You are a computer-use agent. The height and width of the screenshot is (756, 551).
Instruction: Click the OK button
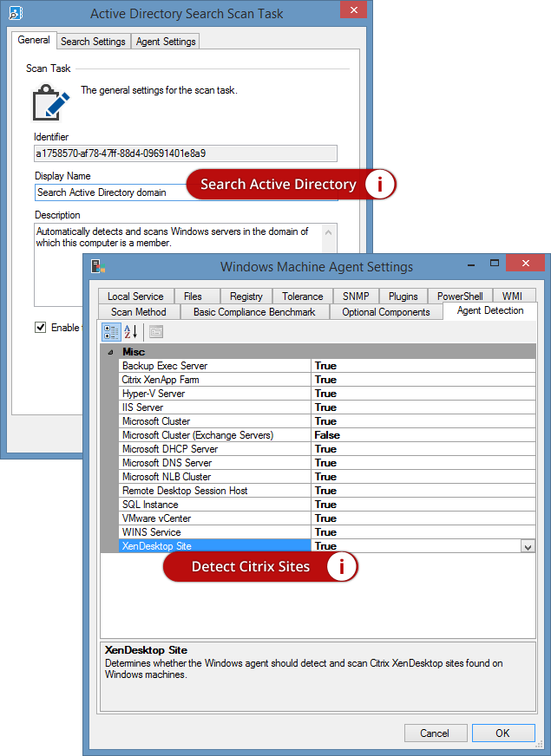point(502,733)
